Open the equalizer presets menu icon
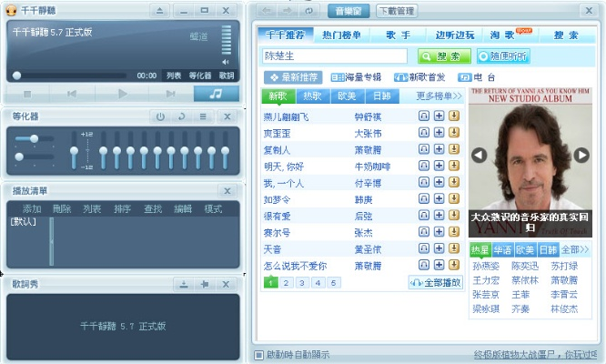Screen dimensions: 606x364 point(202,116)
